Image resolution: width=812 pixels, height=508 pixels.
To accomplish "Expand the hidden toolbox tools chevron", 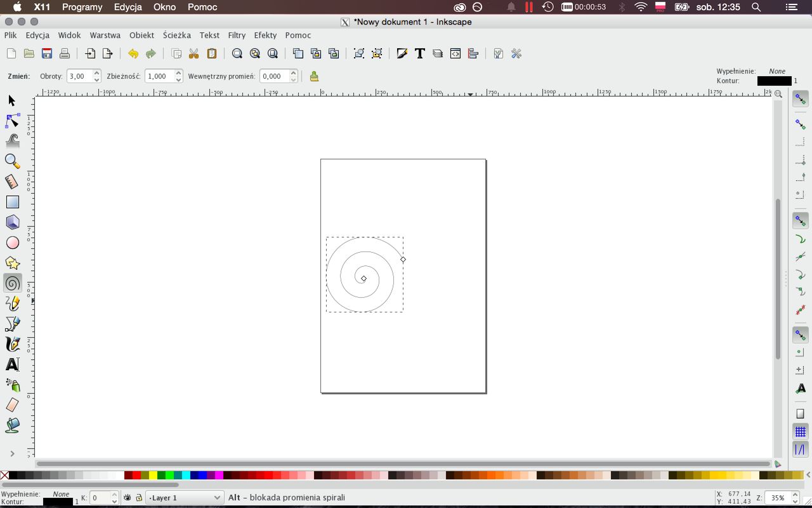I will 12,453.
